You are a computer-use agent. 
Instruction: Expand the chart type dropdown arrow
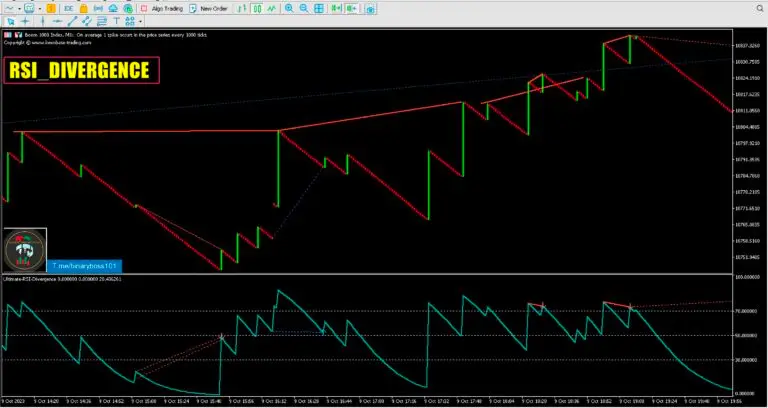click(x=19, y=8)
